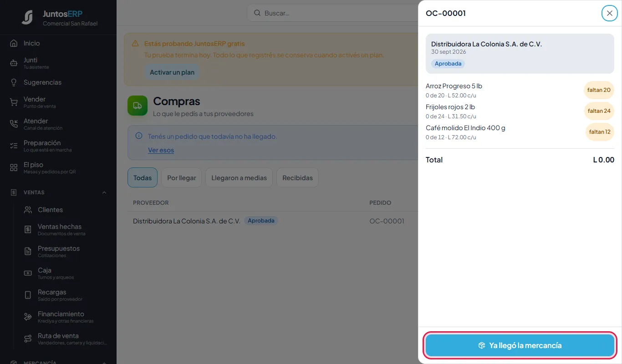Click the Sugerencias lightbulb icon
The width and height of the screenshot is (622, 364).
pyautogui.click(x=14, y=82)
